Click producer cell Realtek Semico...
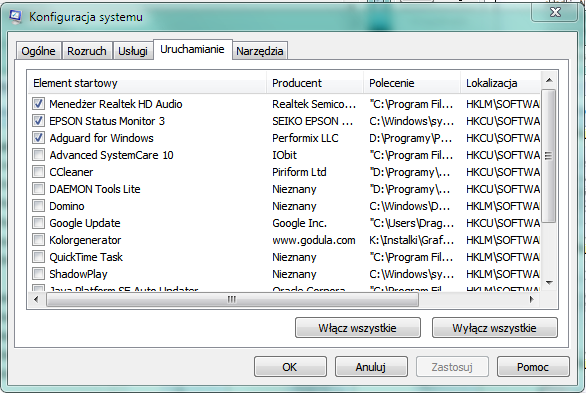The height and width of the screenshot is (393, 586). 314,104
